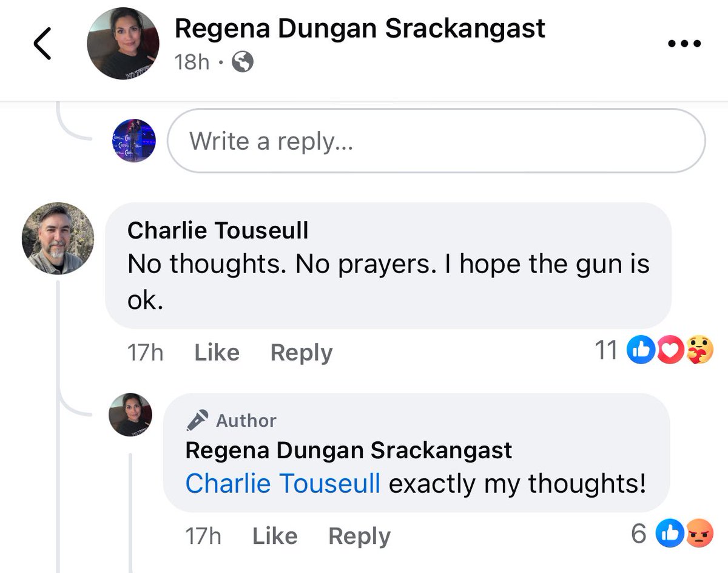
Task: Tap the back arrow chevron
Action: click(42, 44)
